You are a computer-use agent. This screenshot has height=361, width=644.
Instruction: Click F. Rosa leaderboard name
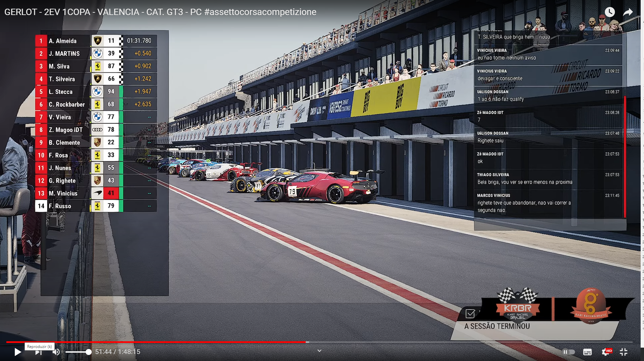(58, 155)
